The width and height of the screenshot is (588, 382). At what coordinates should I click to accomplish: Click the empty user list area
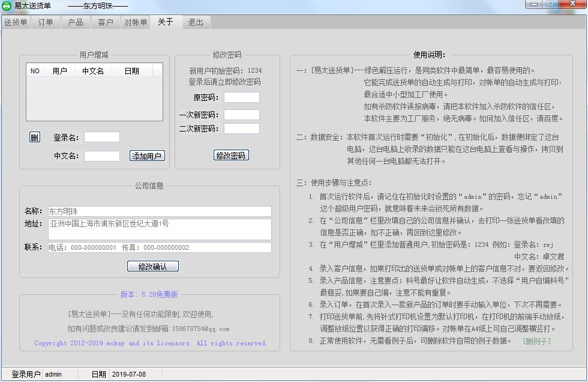(94, 99)
